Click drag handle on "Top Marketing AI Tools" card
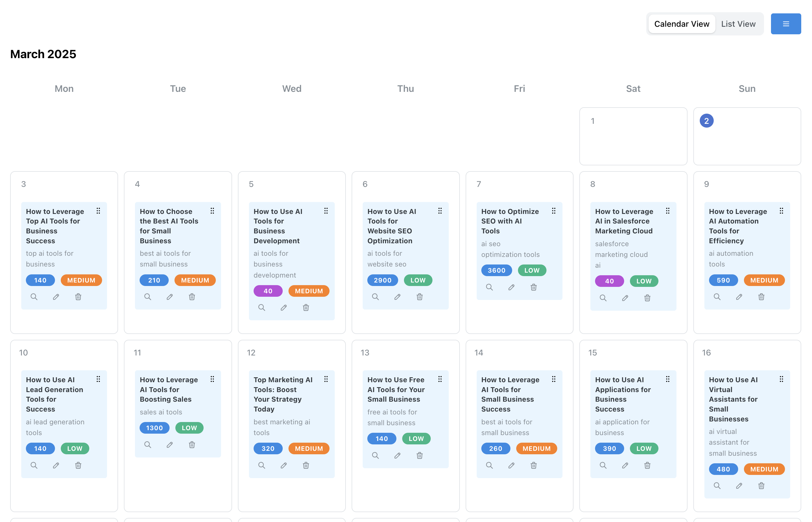Screen dimensions: 812x522 (326, 379)
